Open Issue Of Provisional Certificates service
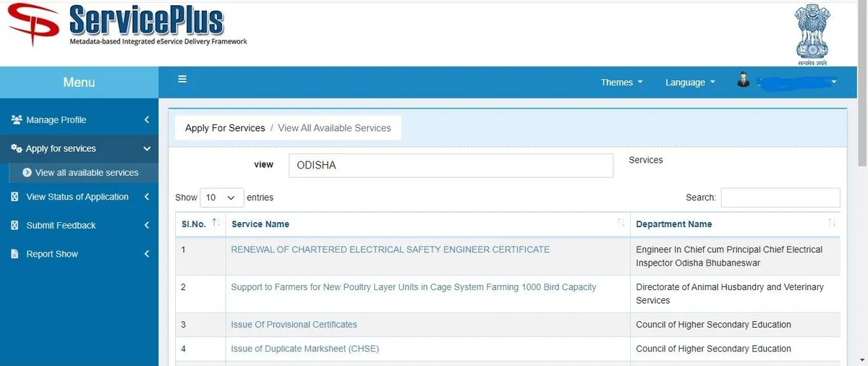Viewport: 868px width, 366px height. (294, 325)
